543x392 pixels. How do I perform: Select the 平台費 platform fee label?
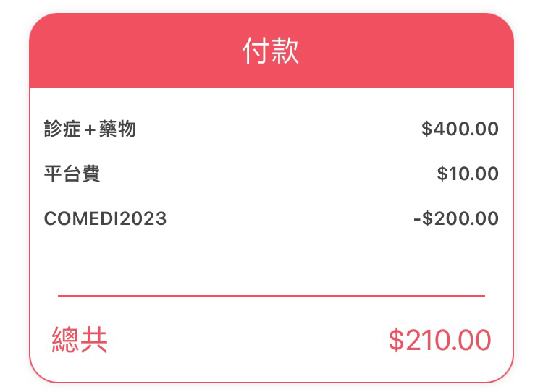coord(72,174)
